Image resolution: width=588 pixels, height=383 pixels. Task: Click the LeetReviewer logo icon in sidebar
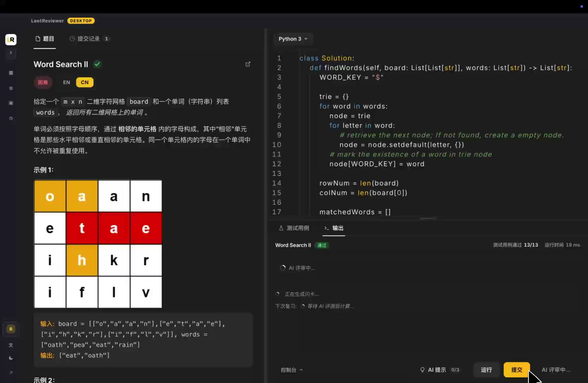[x=11, y=39]
